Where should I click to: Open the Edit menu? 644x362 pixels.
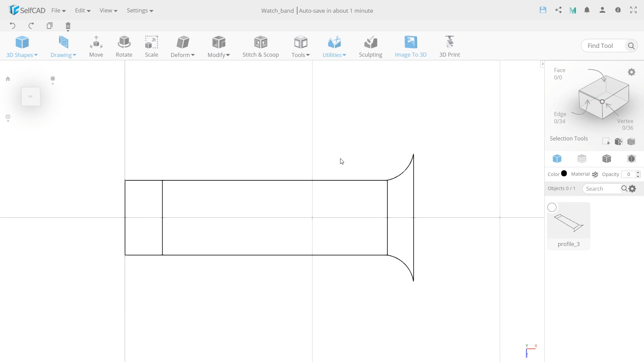83,10
